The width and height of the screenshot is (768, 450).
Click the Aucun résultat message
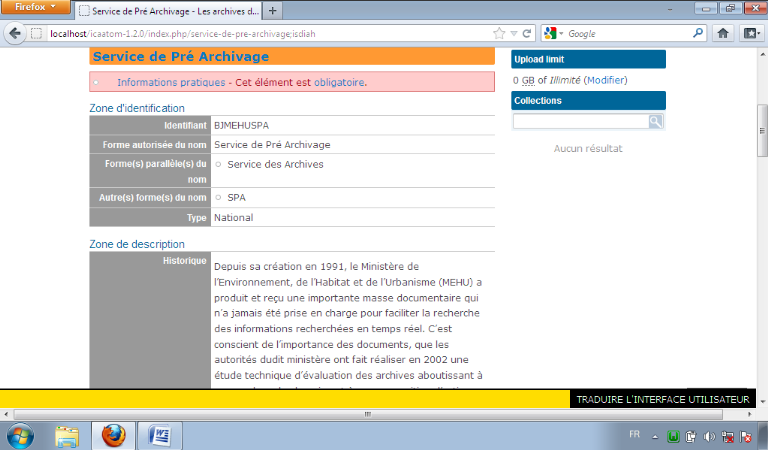pyautogui.click(x=588, y=148)
